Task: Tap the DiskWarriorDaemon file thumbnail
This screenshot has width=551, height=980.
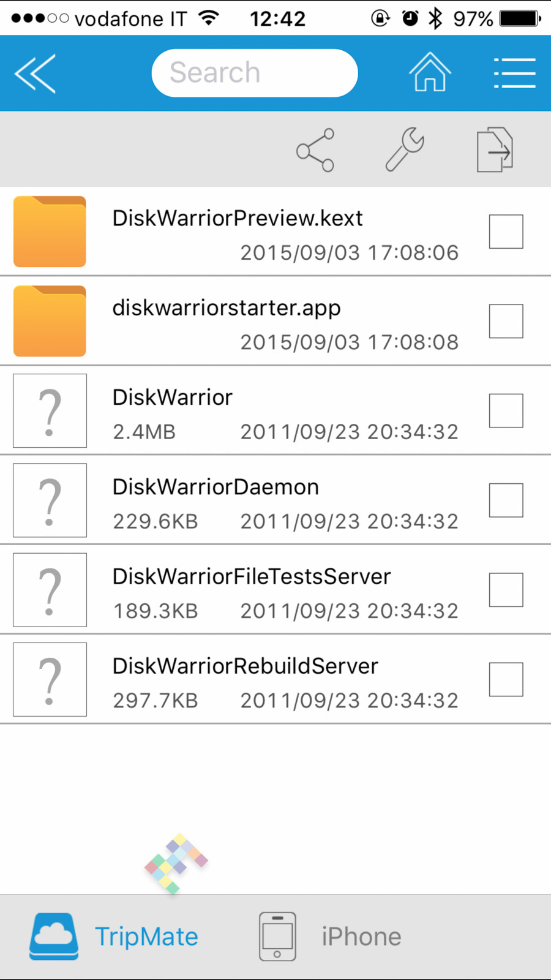Action: click(50, 500)
